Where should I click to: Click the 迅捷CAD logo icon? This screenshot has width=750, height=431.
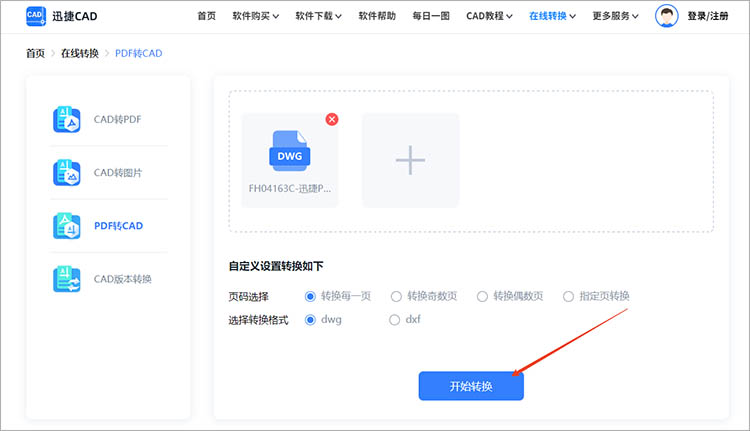[36, 16]
